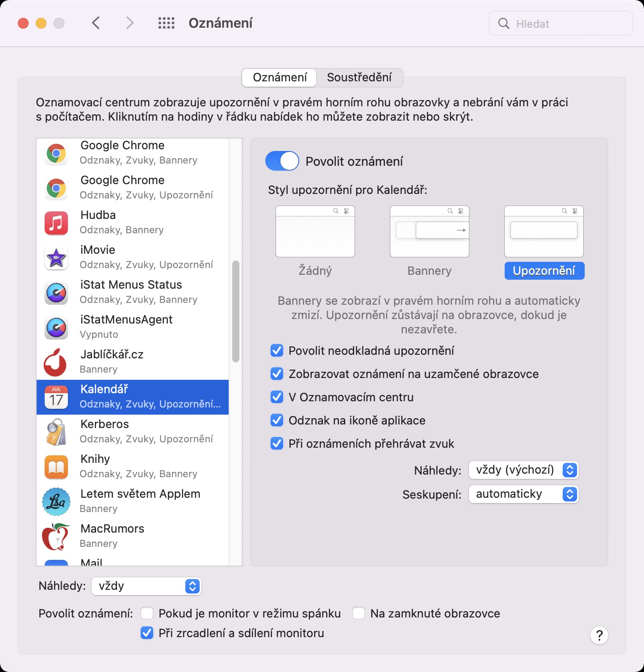This screenshot has height=672, width=644.
Task: Select the iStat Menus Status row name
Action: (x=131, y=285)
